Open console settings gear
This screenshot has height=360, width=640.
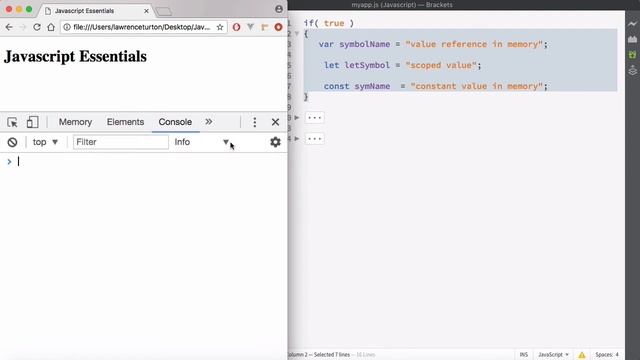[x=276, y=142]
